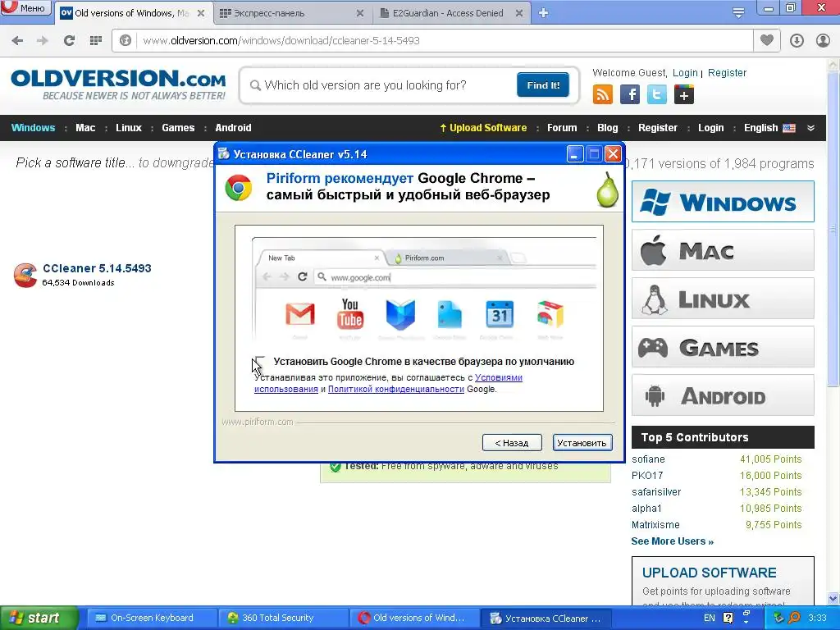Click the site info globe icon in address bar

(126, 40)
